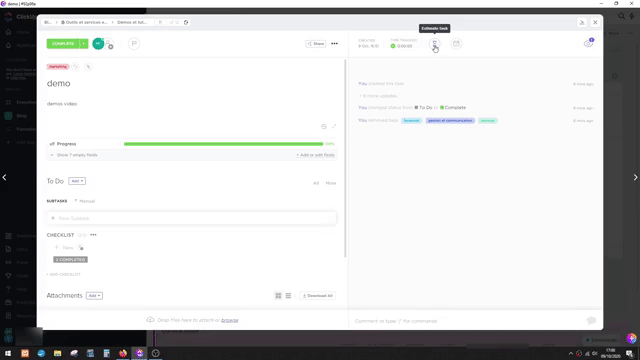640x360 pixels.
Task: Click the priority flag icon
Action: coord(134,43)
